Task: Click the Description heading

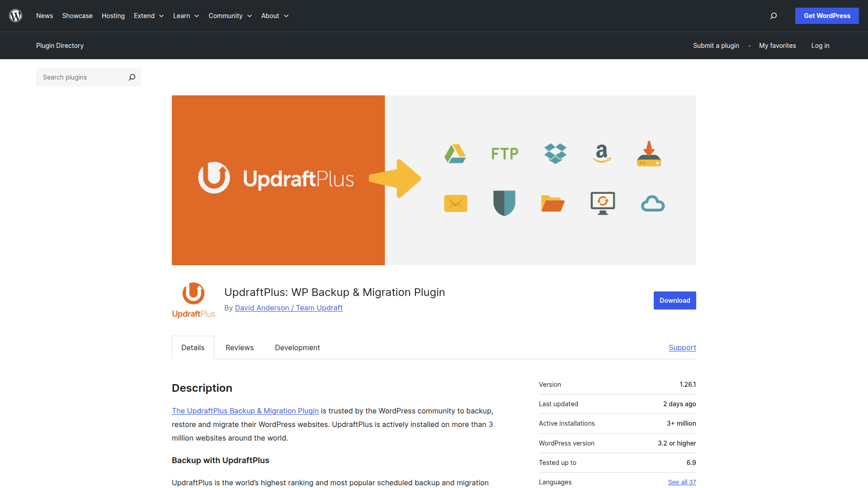Action: coord(202,388)
